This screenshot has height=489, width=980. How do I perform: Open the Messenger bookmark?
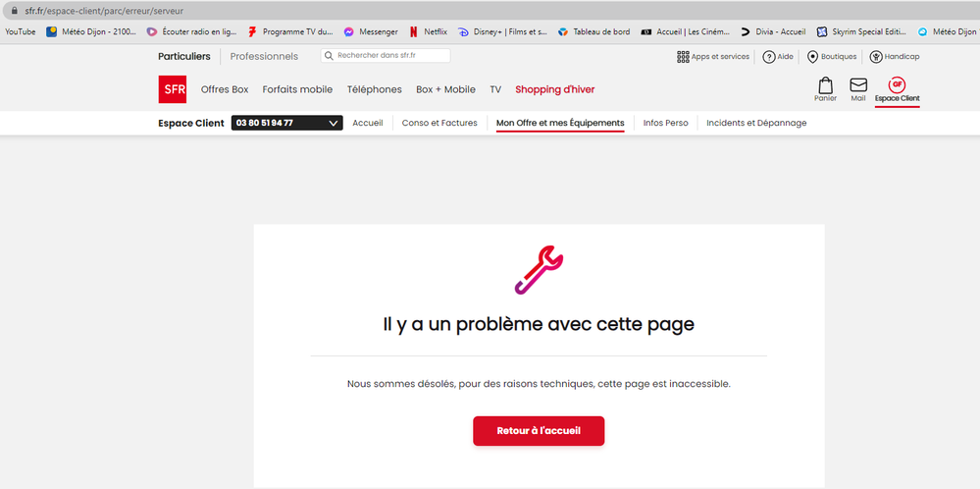coord(371,31)
